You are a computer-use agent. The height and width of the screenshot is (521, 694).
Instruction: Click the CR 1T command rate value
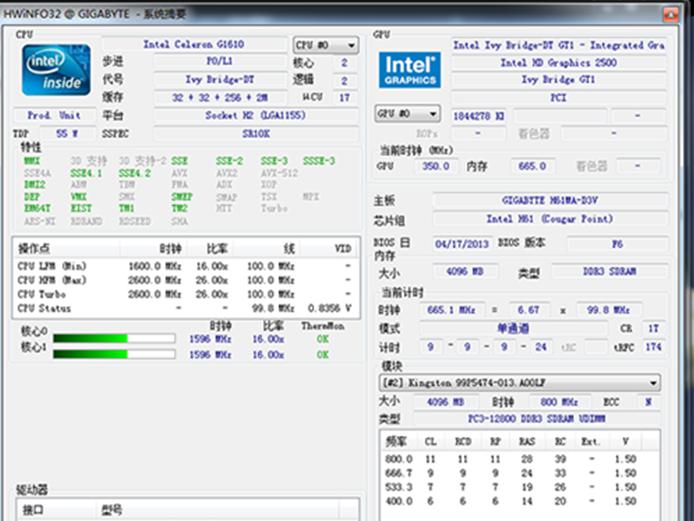coord(653,328)
